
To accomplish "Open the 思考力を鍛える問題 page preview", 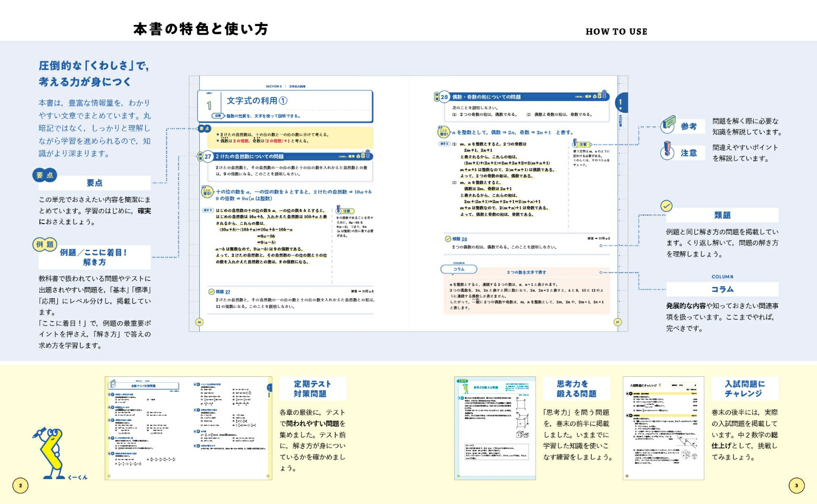I will click(x=495, y=428).
